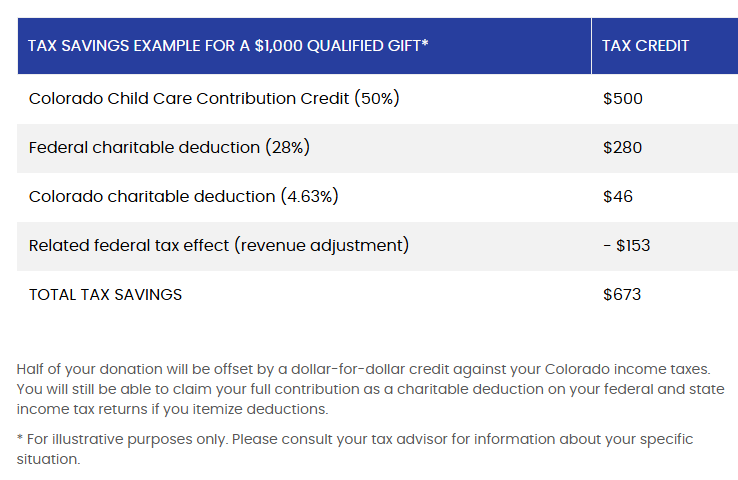Click the 'You will still be able to claim' line

coord(370,389)
